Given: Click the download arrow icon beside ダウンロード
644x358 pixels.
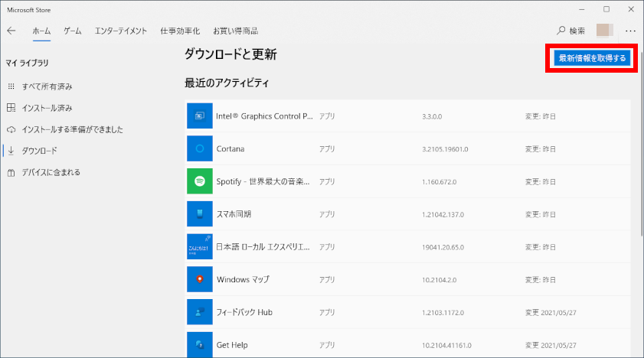Looking at the screenshot, I should pyautogui.click(x=11, y=151).
